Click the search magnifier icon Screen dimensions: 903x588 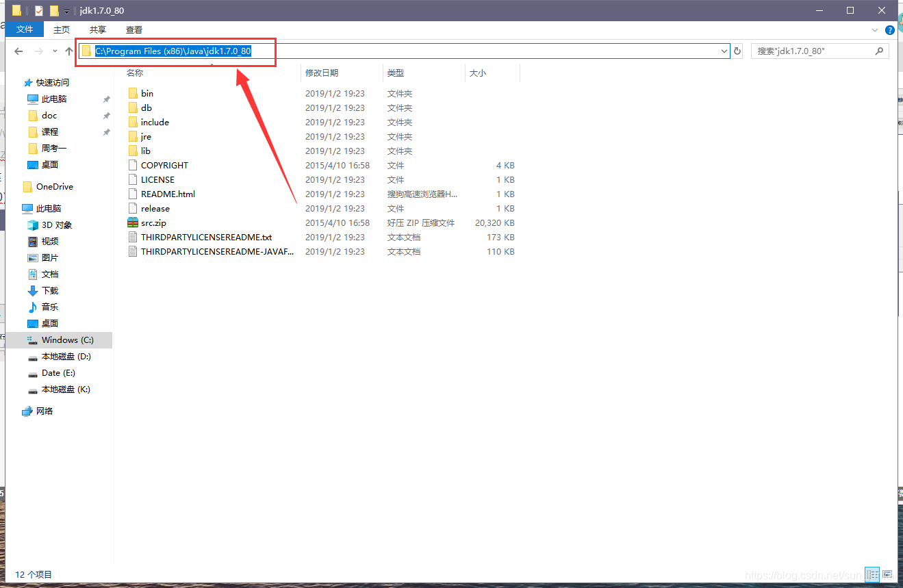coord(880,51)
